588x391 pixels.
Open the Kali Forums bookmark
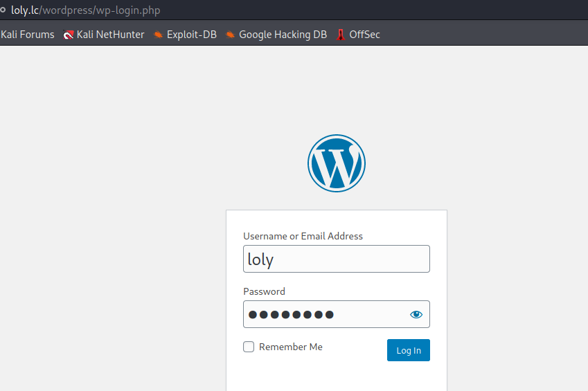pos(27,35)
